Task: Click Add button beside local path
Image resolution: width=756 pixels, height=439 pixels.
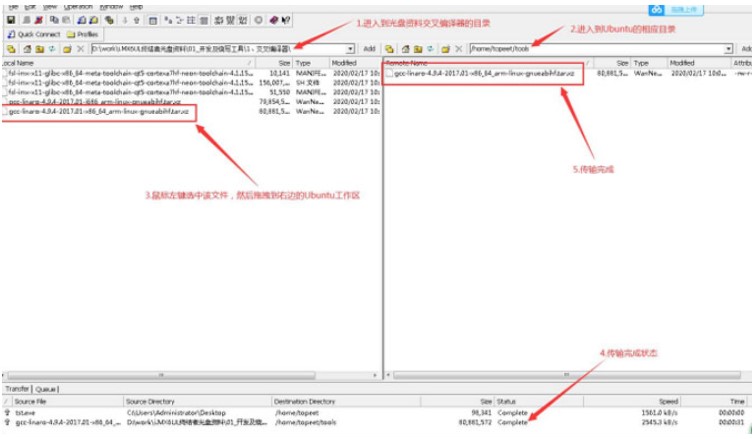Action: point(369,48)
